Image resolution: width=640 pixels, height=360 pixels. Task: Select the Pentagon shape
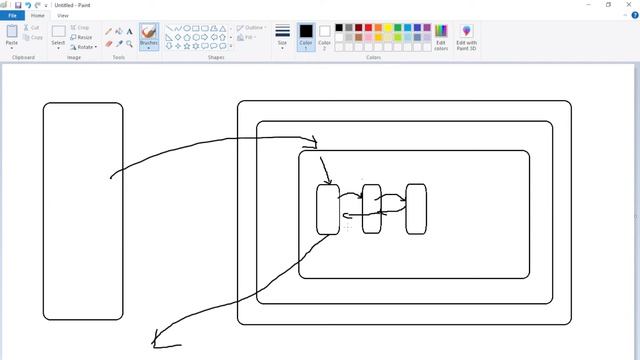pyautogui.click(x=187, y=37)
